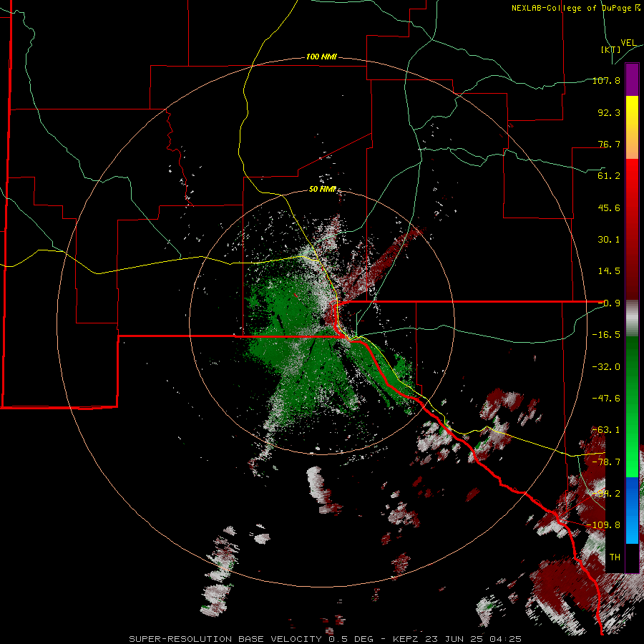Click the -32.0 legend value
The height and width of the screenshot is (644, 644).
(x=606, y=367)
